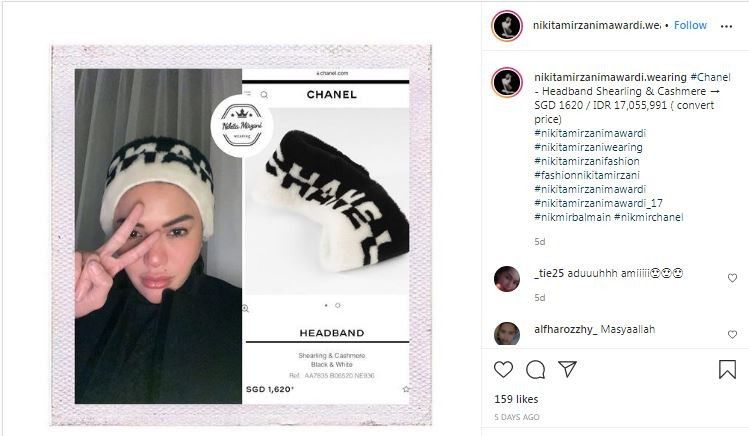Open the _tie25 username link

[x=549, y=273]
